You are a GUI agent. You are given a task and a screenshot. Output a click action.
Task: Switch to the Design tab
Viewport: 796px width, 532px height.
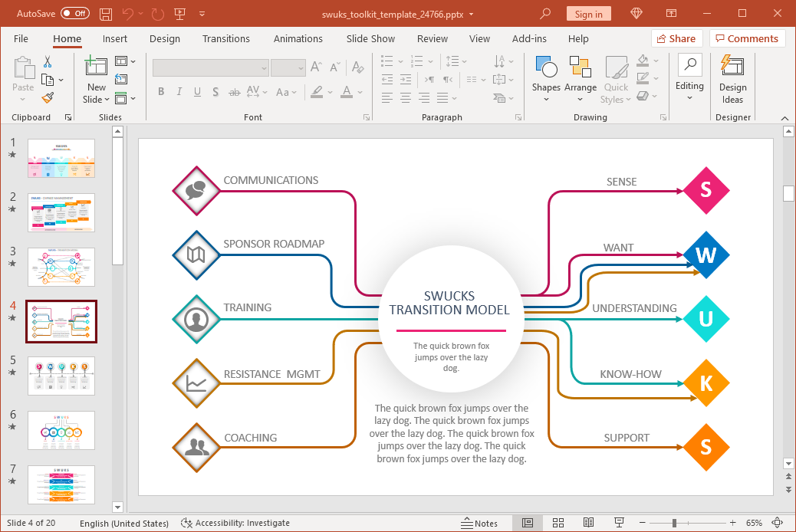165,38
